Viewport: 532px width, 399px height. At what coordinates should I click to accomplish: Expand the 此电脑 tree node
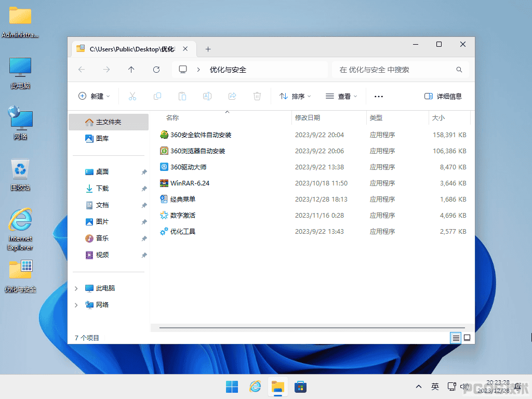(x=76, y=288)
